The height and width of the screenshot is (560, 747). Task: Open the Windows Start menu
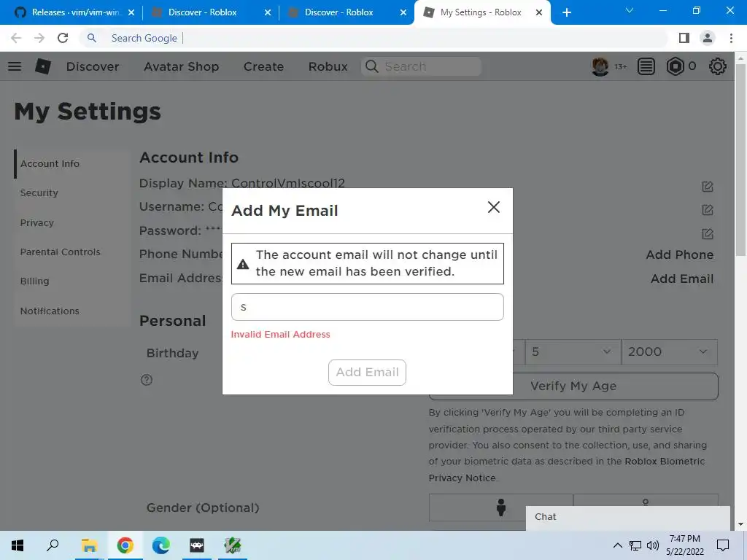tap(18, 545)
